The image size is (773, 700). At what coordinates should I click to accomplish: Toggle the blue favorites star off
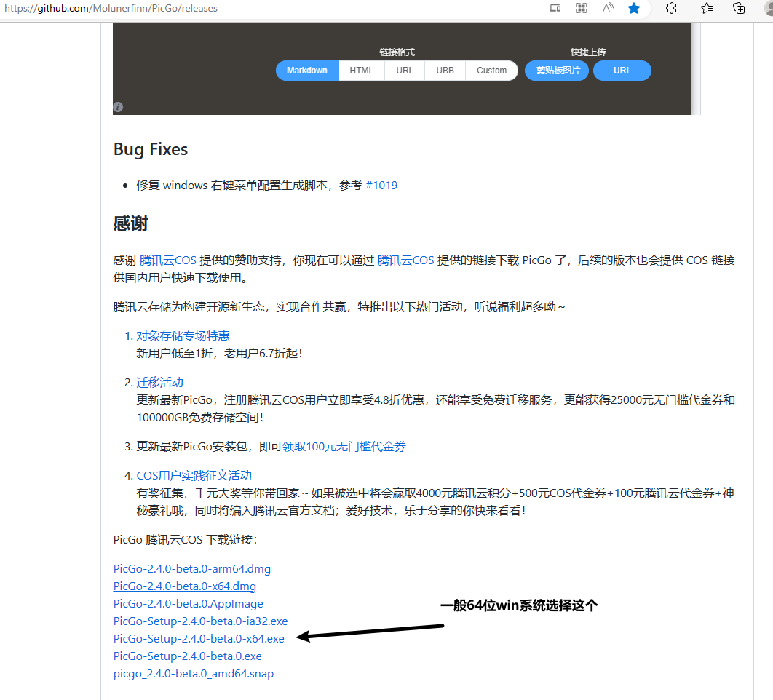[x=634, y=8]
